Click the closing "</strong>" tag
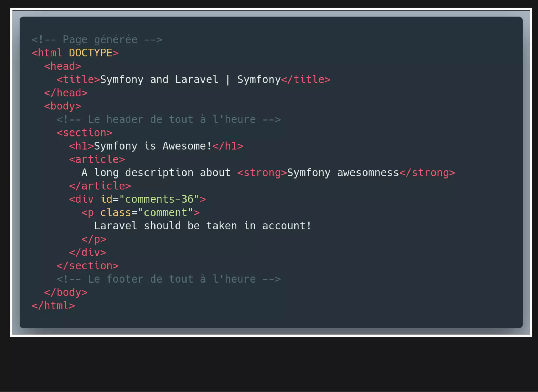 pyautogui.click(x=427, y=173)
